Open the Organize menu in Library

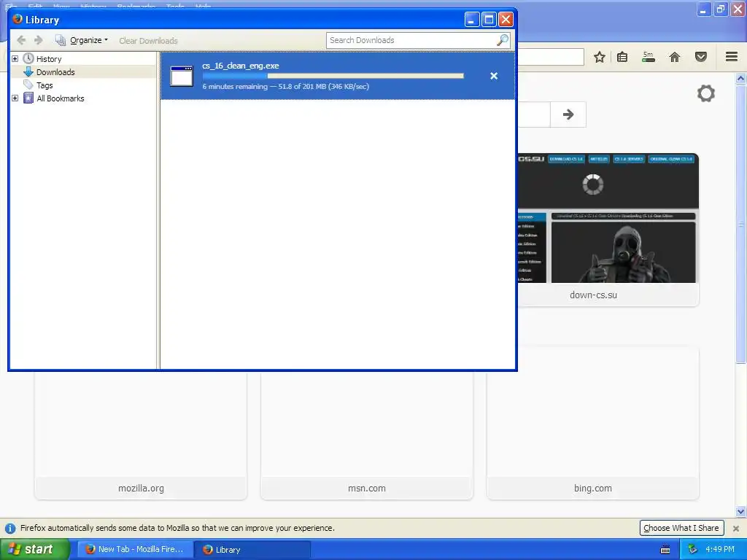point(82,41)
